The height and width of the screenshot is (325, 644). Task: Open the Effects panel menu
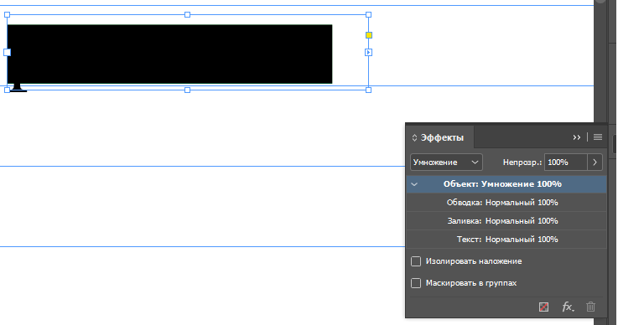[598, 137]
